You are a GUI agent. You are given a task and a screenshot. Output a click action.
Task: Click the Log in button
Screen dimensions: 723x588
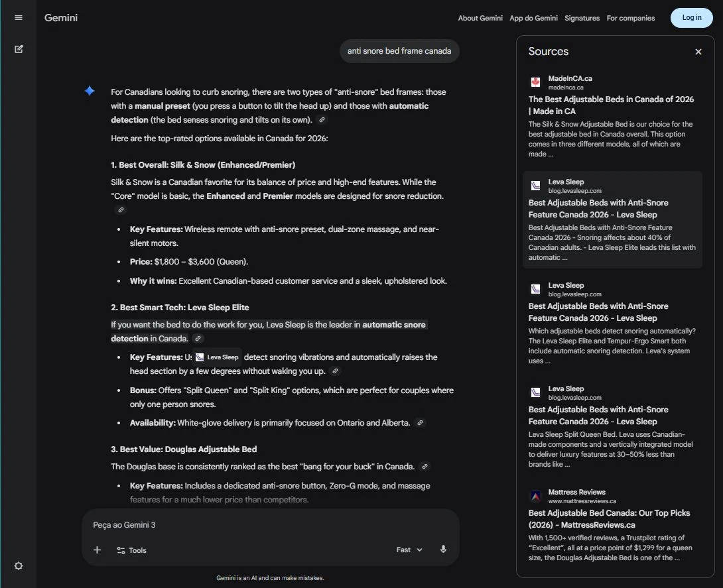coord(691,17)
